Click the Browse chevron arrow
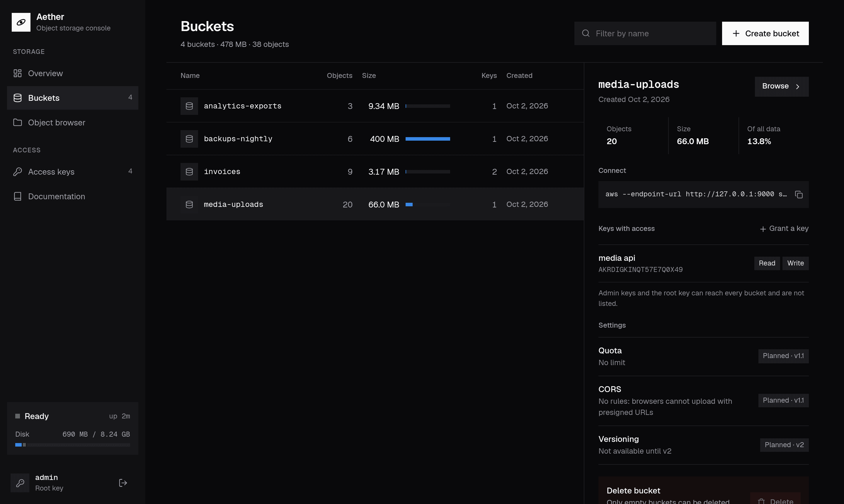 pos(798,87)
